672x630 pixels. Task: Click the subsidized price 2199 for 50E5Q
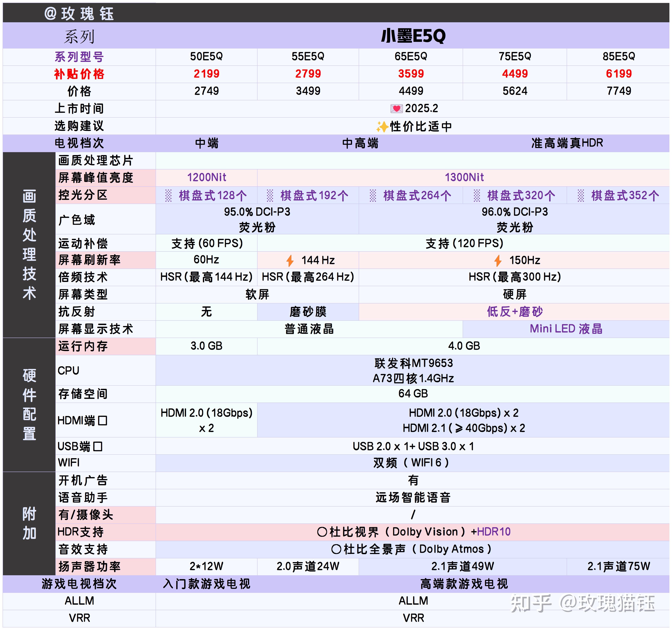[206, 74]
